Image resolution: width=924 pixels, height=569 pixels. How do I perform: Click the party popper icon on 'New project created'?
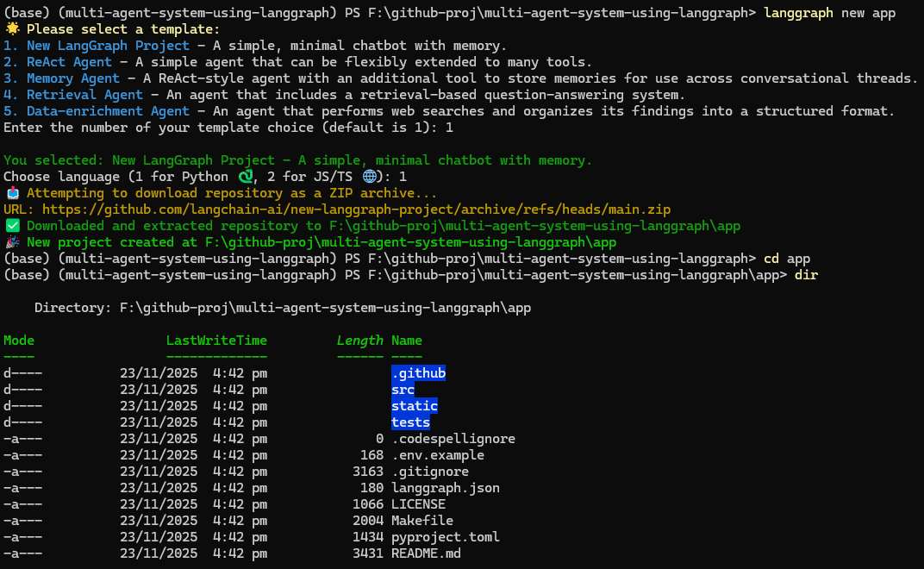point(12,241)
